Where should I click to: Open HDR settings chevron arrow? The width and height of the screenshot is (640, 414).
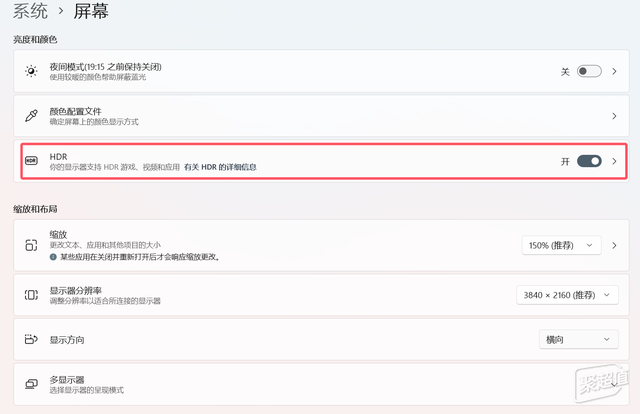click(x=614, y=161)
